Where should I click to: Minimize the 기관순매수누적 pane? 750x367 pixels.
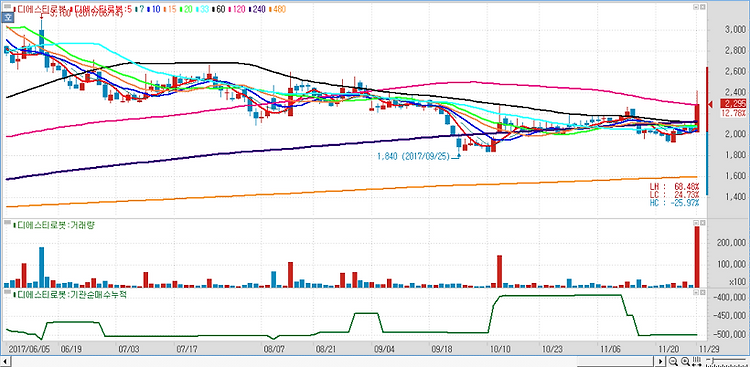(x=696, y=291)
